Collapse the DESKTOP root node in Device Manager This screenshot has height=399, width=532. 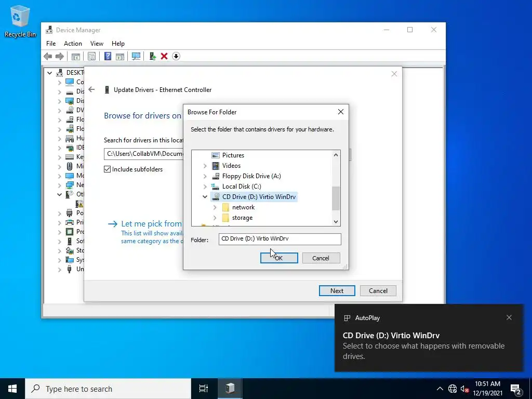(49, 73)
